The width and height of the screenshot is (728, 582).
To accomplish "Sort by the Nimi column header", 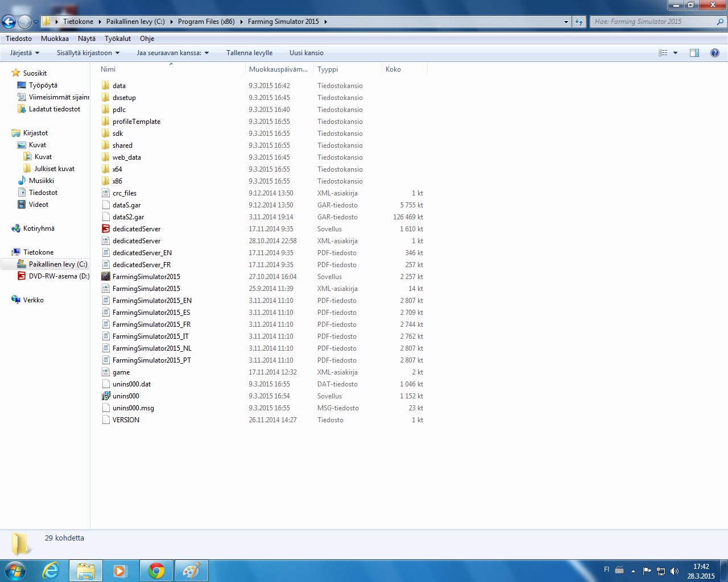I will click(x=171, y=69).
